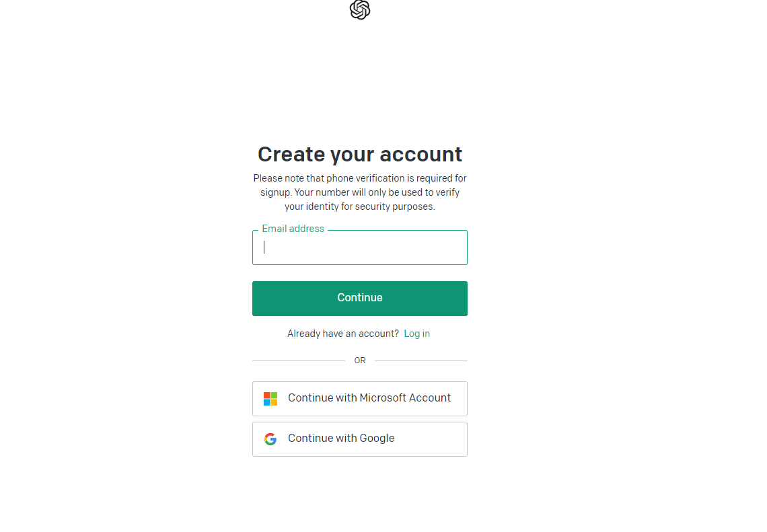The image size is (767, 532).
Task: Click the OpenAI logo at page top
Action: coord(360,9)
